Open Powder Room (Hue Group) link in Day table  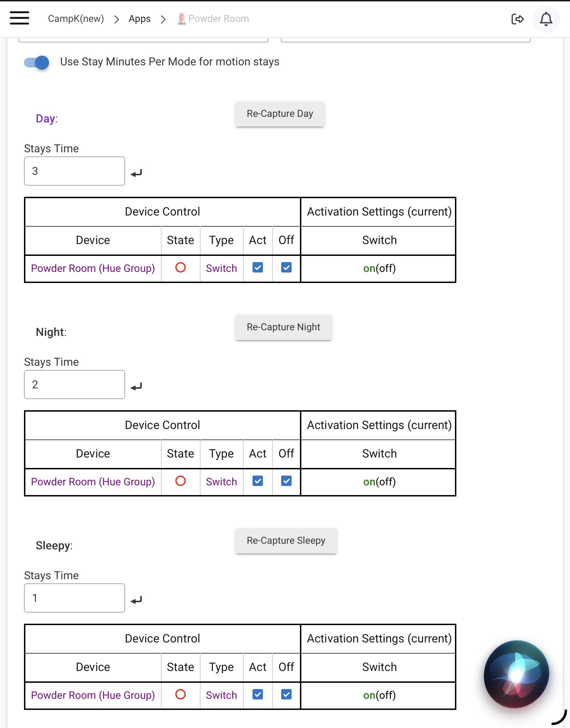click(x=93, y=268)
